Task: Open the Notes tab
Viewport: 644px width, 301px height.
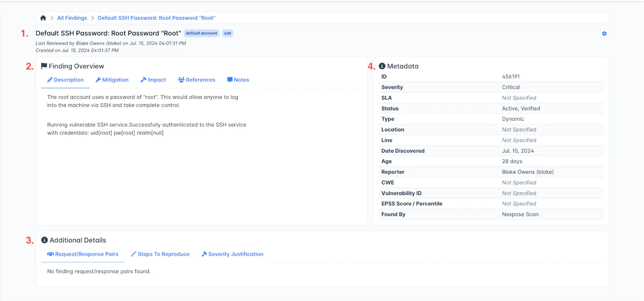Action: click(x=238, y=80)
